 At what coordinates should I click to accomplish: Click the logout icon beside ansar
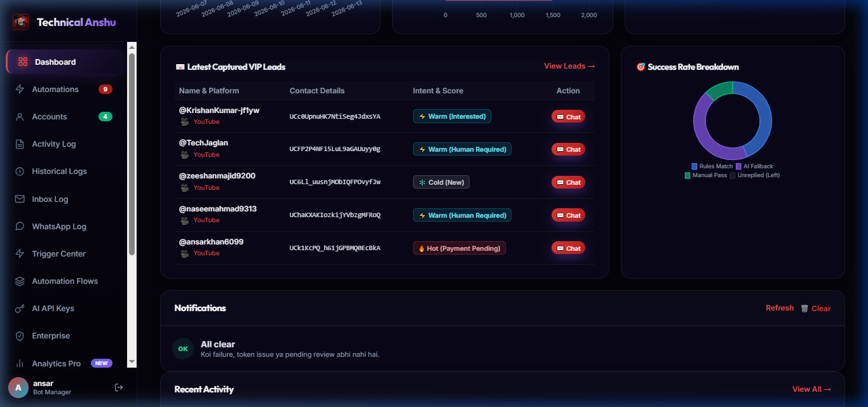(119, 387)
